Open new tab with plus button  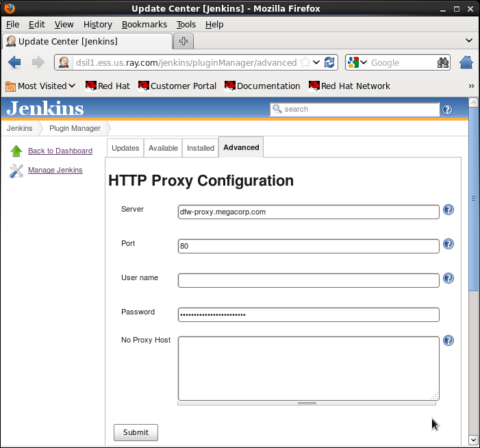coord(184,41)
